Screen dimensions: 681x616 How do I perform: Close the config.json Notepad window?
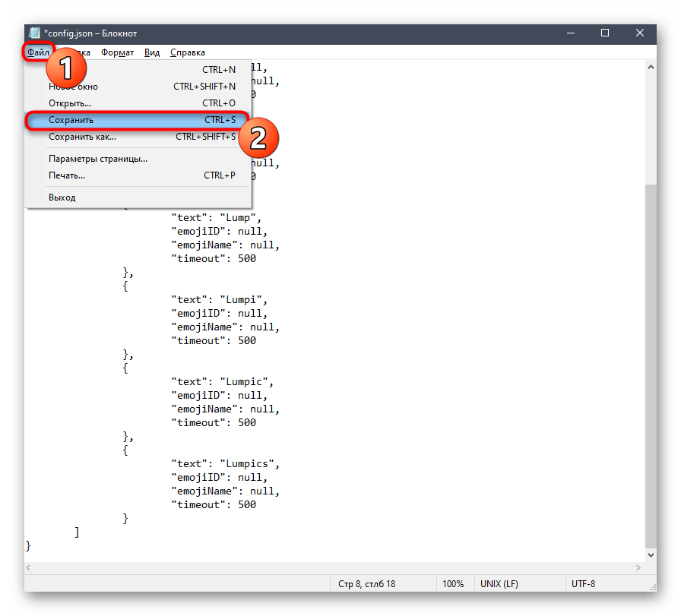(639, 33)
